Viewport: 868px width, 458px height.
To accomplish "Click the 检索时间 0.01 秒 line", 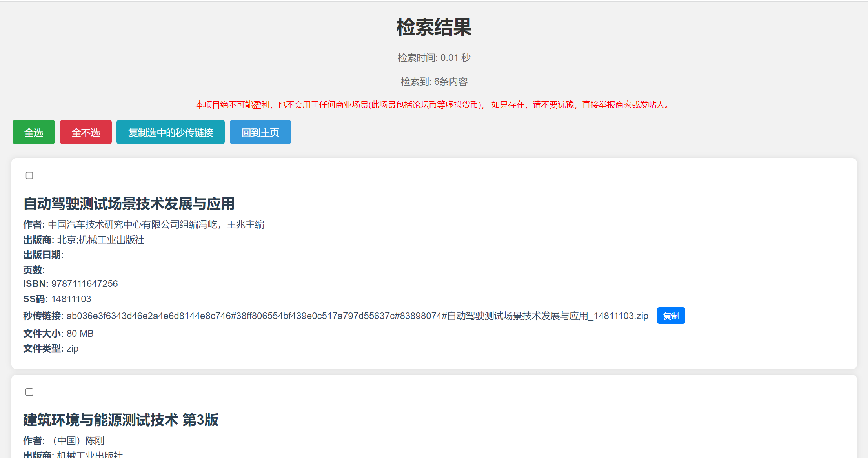I will (434, 58).
